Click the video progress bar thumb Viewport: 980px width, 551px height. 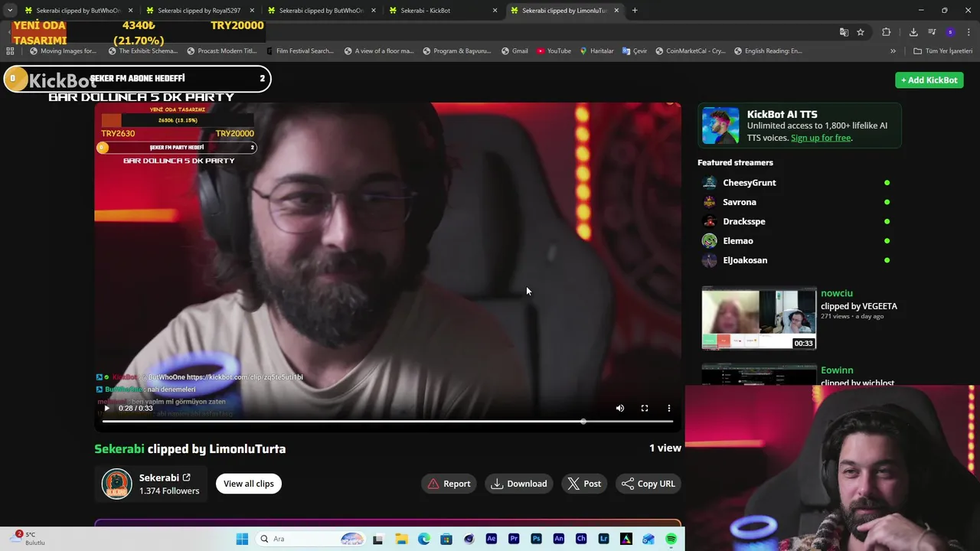[583, 422]
